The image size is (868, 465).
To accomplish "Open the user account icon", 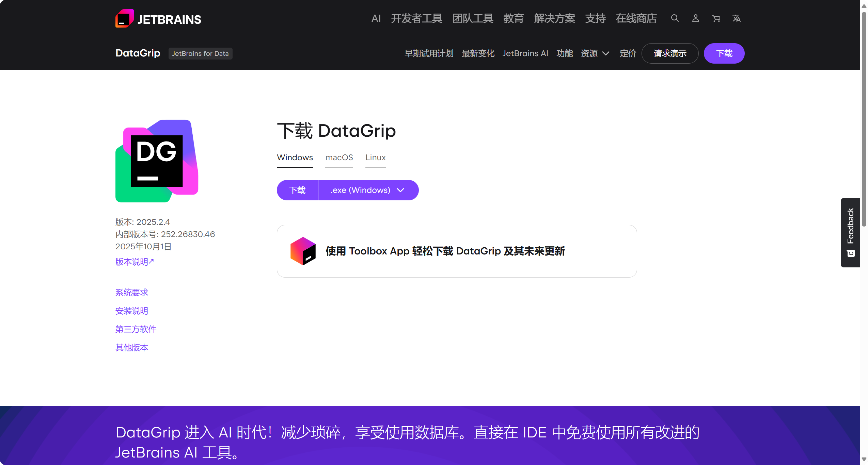I will [x=695, y=18].
